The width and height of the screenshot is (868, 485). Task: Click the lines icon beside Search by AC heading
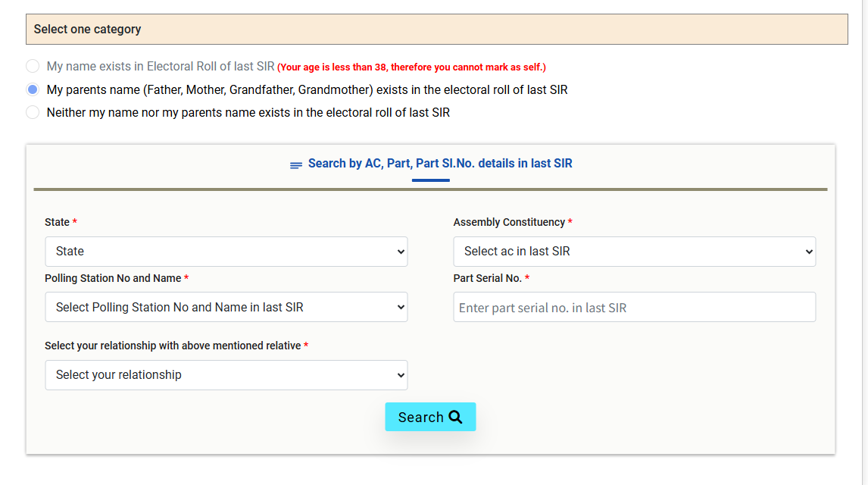click(296, 164)
